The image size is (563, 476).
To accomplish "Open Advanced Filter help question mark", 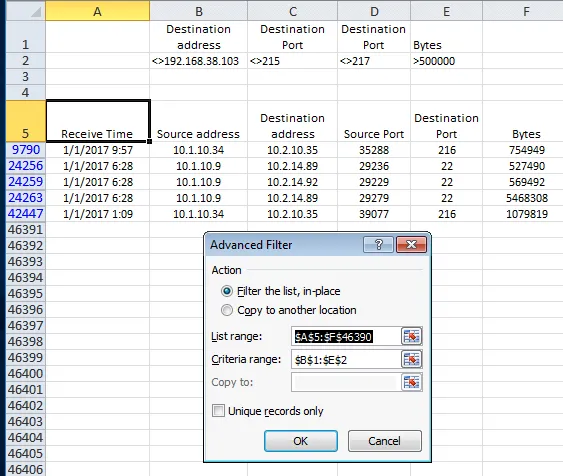I will tap(378, 244).
